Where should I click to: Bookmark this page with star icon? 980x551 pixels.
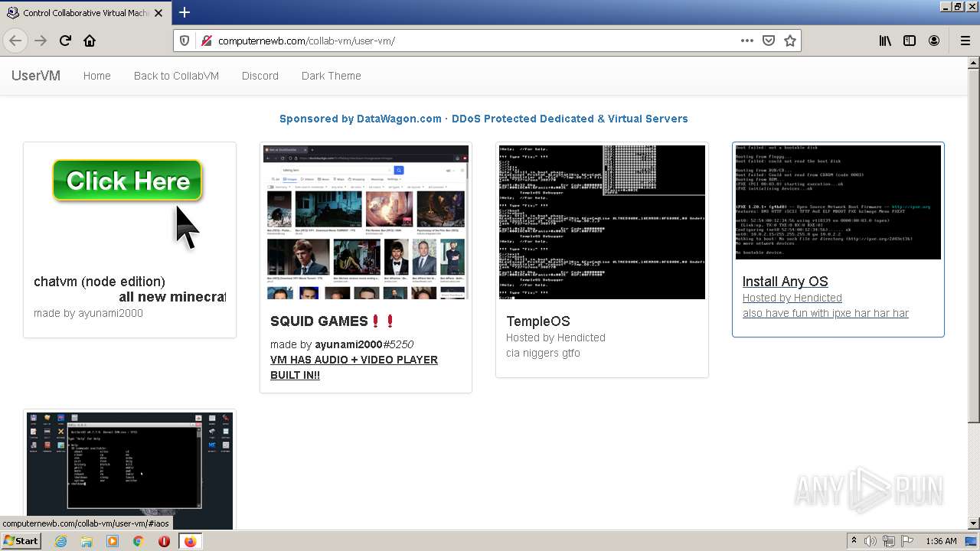point(790,41)
